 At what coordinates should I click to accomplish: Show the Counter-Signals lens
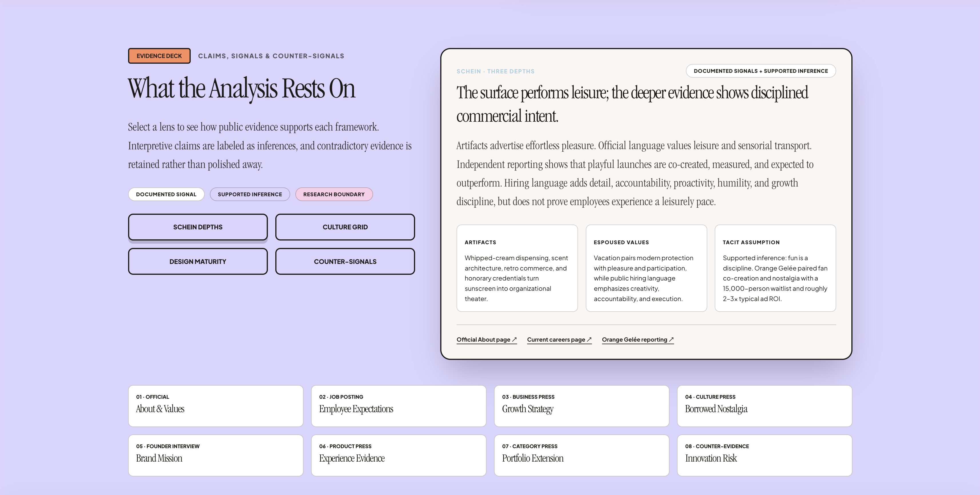345,262
